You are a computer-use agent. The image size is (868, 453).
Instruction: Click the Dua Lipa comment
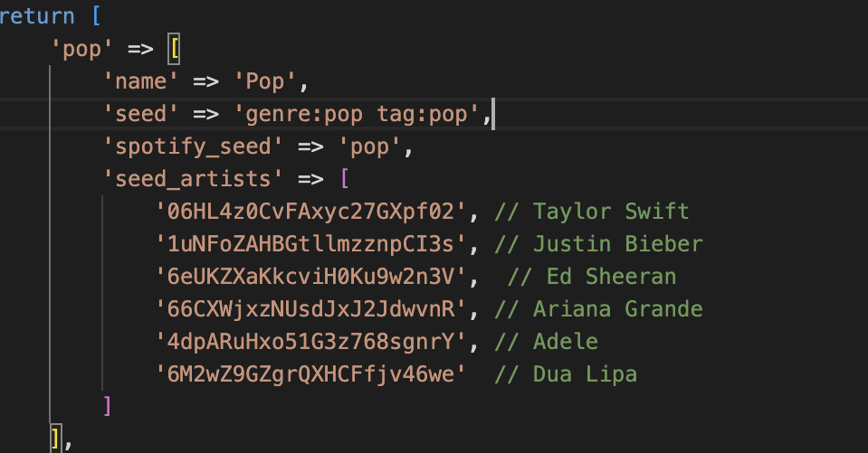[x=566, y=374]
